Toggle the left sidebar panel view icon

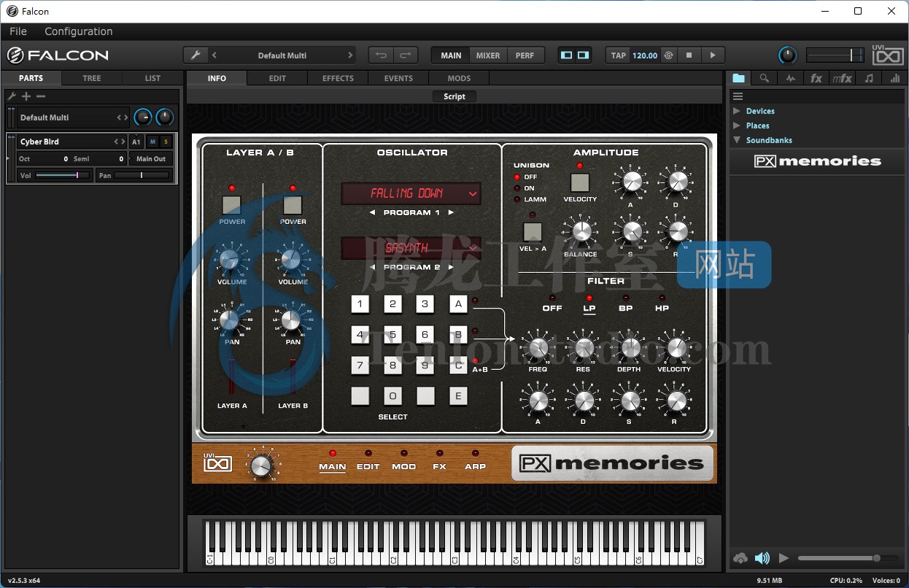click(x=567, y=55)
